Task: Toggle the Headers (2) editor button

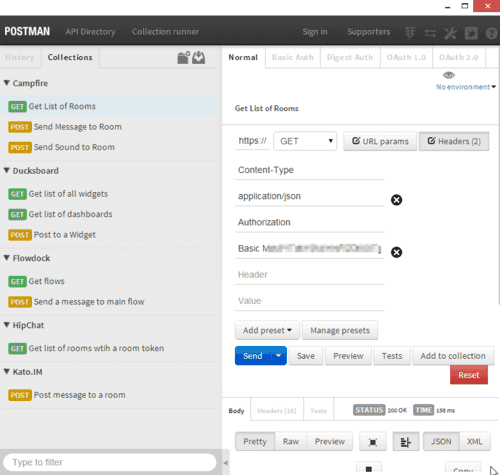Action: pyautogui.click(x=454, y=141)
